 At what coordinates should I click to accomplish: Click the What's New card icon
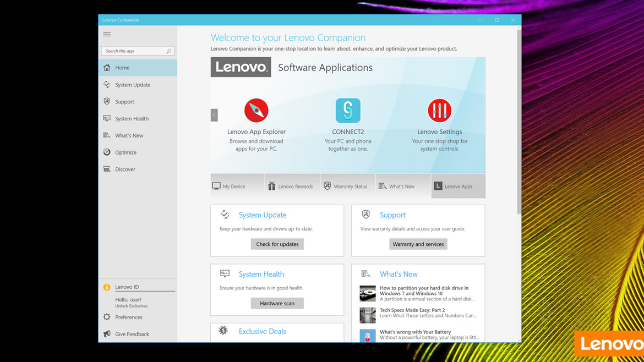[365, 273]
